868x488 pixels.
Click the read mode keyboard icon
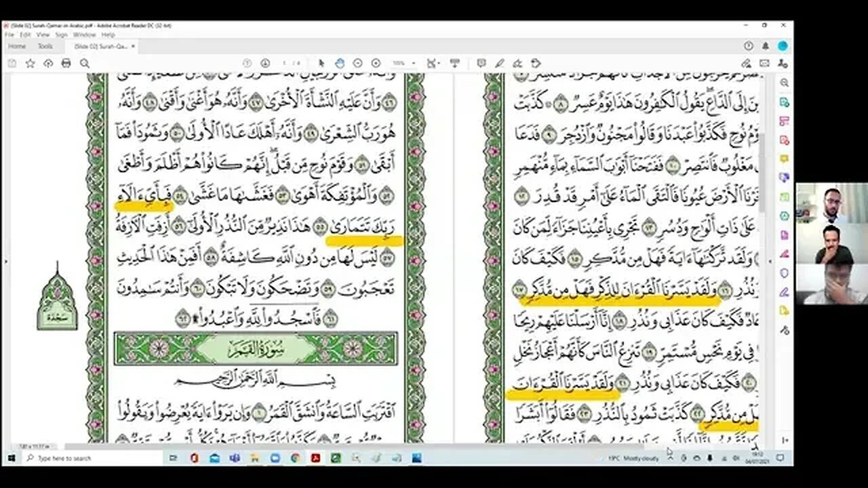(x=455, y=63)
